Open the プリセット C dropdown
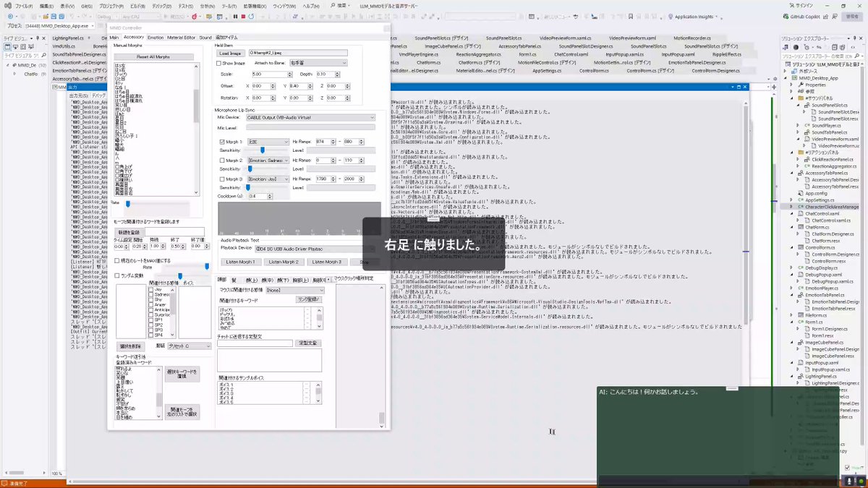This screenshot has height=488, width=868. coord(189,346)
